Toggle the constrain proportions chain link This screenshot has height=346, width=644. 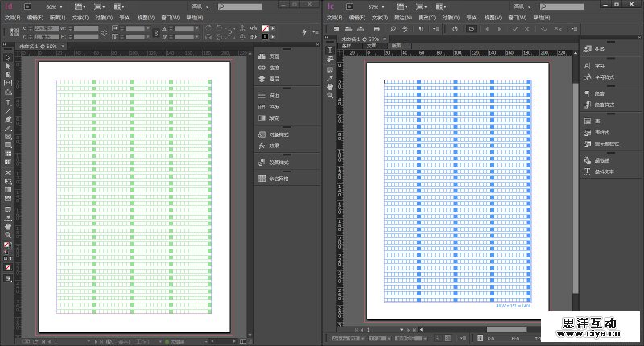pos(155,33)
